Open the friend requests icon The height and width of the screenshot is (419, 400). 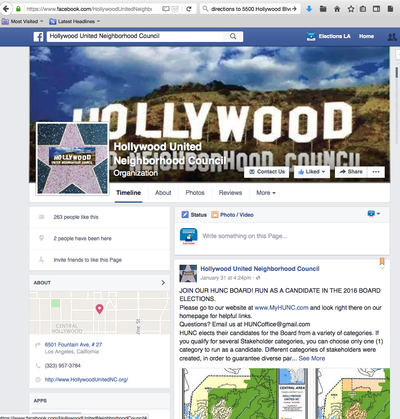click(x=392, y=37)
